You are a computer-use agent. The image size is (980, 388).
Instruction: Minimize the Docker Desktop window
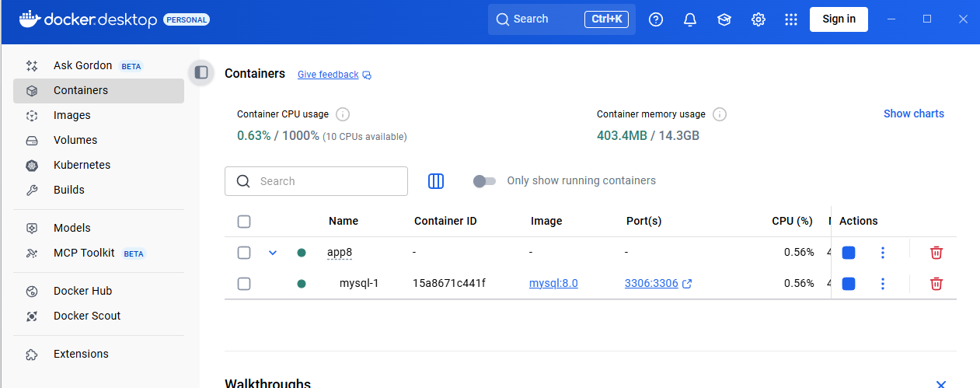pos(891,19)
